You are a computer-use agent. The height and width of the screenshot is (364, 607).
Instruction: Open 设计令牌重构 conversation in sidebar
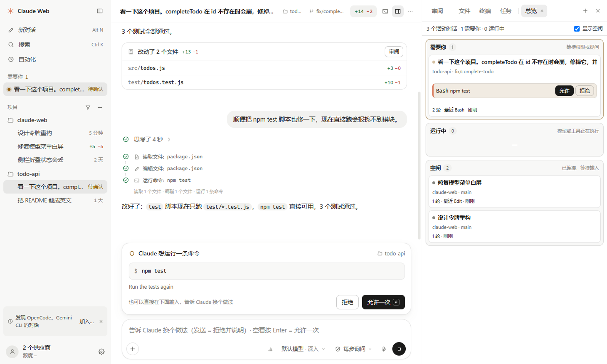pos(55,133)
